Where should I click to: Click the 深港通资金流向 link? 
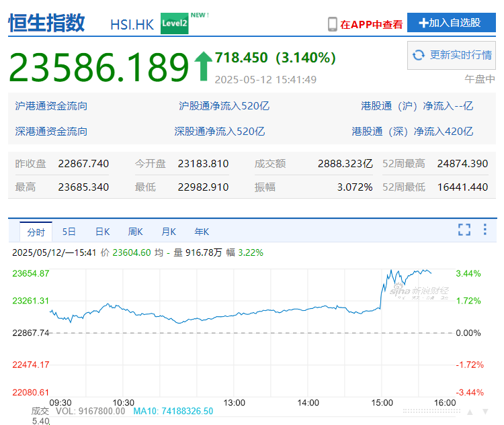[x=51, y=132]
